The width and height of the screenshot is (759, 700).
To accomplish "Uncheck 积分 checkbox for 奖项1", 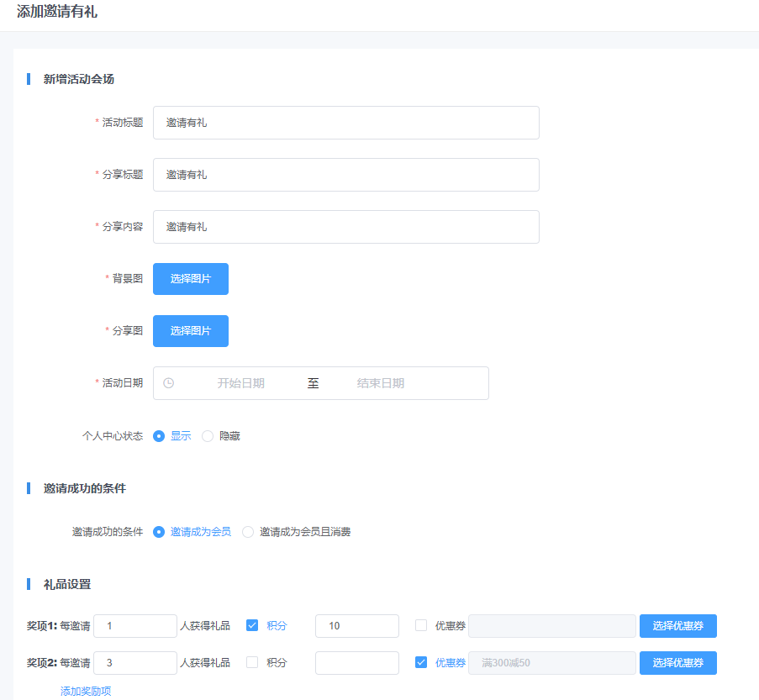I will coord(252,625).
